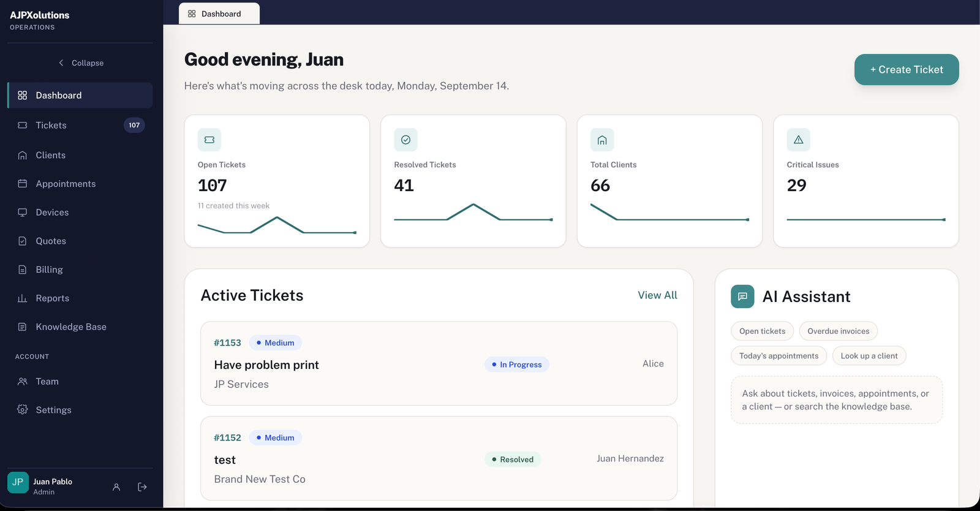
Task: Click the Knowledge Base icon
Action: click(23, 327)
